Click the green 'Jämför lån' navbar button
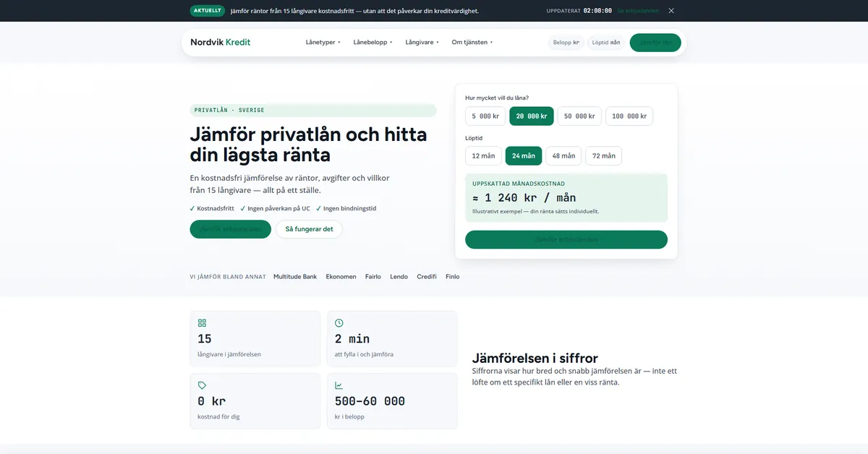 pos(655,43)
